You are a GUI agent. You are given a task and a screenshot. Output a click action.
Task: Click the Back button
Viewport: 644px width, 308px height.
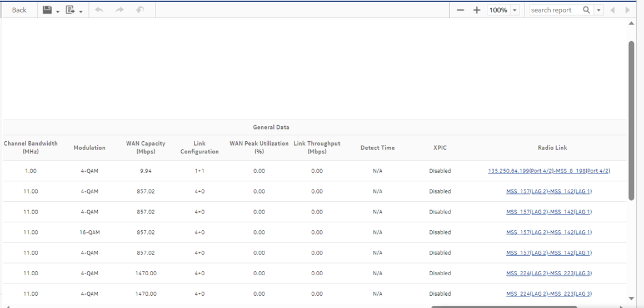coord(19,10)
